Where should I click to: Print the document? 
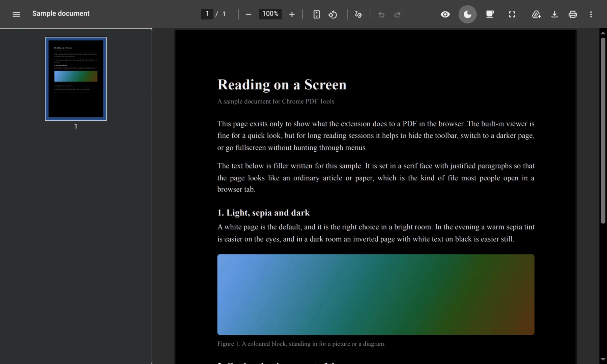[x=573, y=14]
